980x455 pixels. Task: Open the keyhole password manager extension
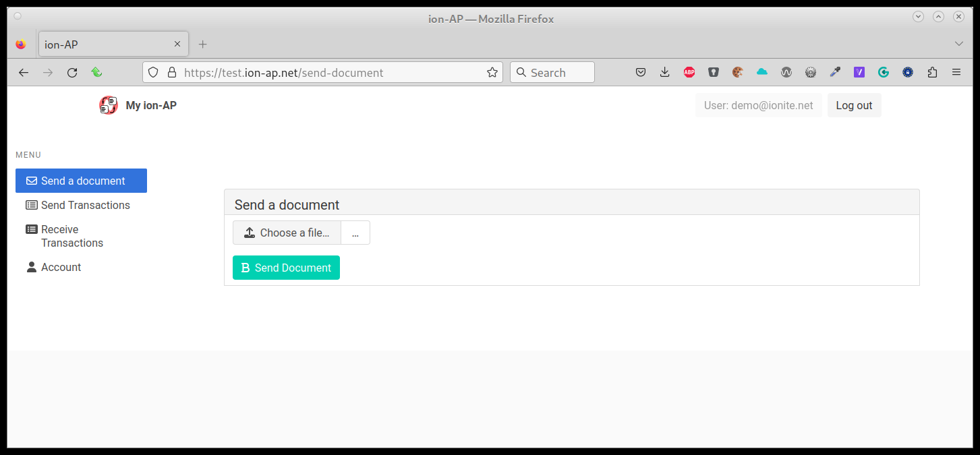click(x=714, y=72)
